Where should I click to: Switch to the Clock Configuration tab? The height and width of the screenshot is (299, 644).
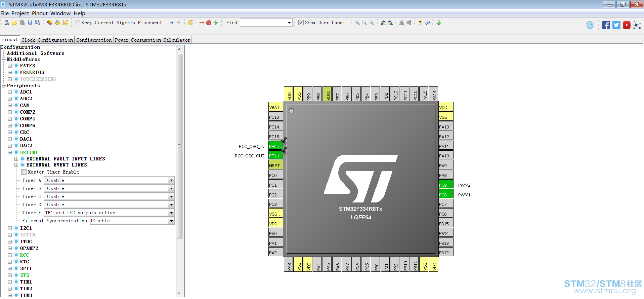[47, 40]
